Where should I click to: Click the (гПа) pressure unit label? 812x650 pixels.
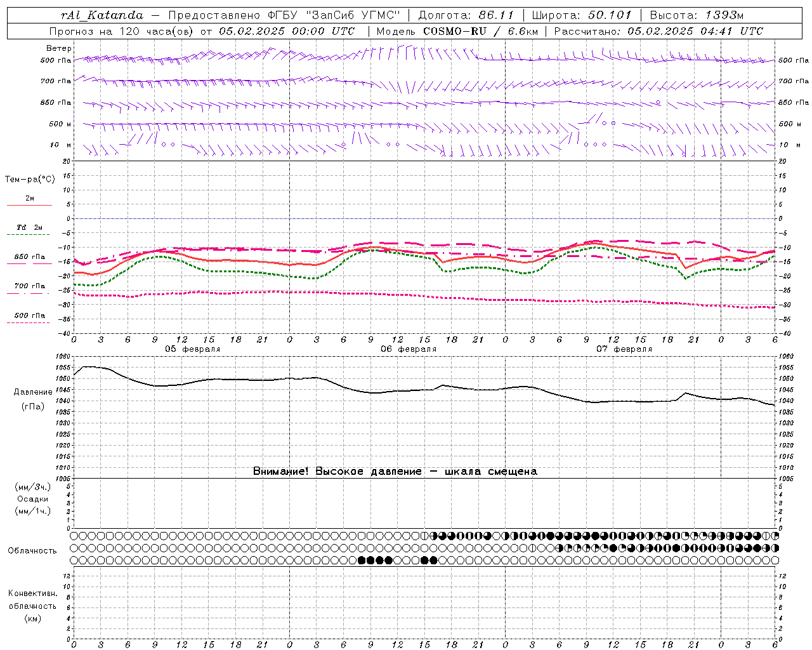click(x=33, y=407)
